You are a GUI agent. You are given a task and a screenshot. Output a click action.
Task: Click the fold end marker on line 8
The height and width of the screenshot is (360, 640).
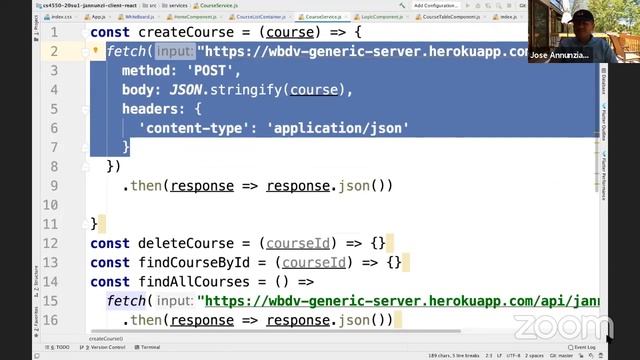click(85, 167)
